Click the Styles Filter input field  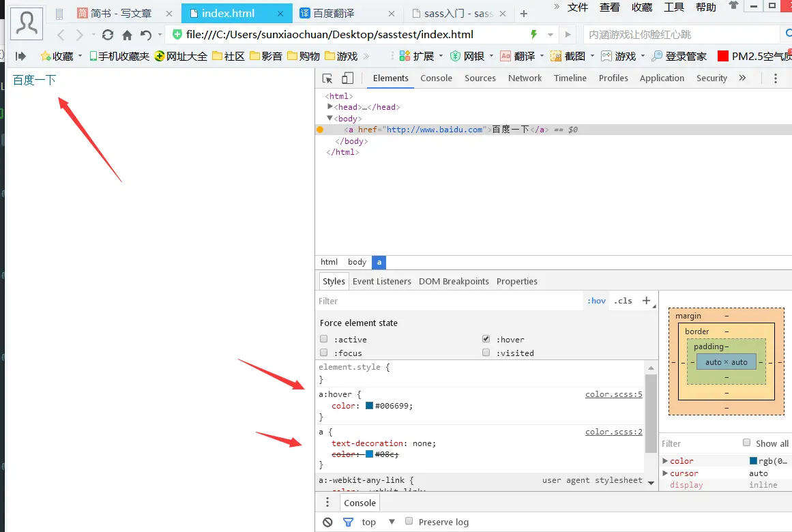point(450,301)
